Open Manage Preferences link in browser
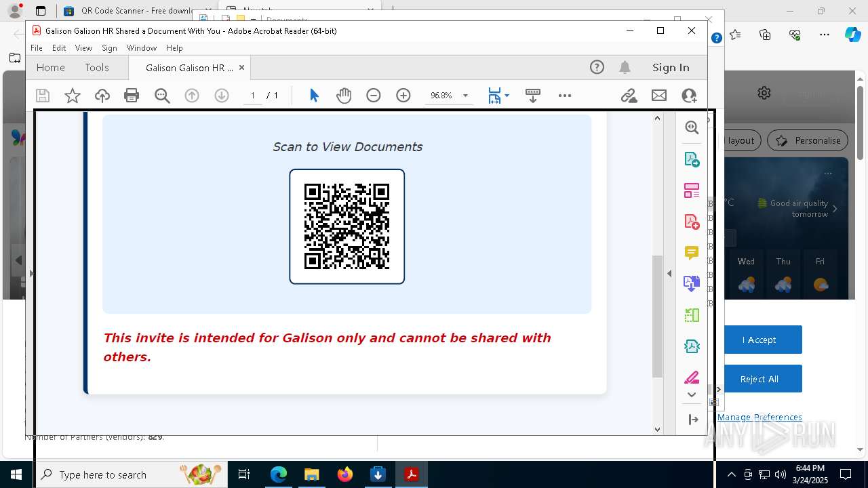Image resolution: width=868 pixels, height=488 pixels. pos(759,417)
